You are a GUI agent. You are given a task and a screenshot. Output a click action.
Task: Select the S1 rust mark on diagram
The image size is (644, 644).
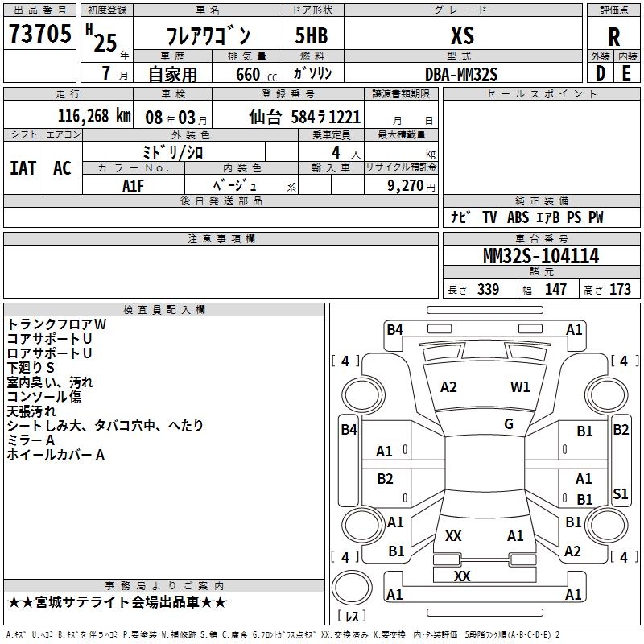[x=620, y=494]
